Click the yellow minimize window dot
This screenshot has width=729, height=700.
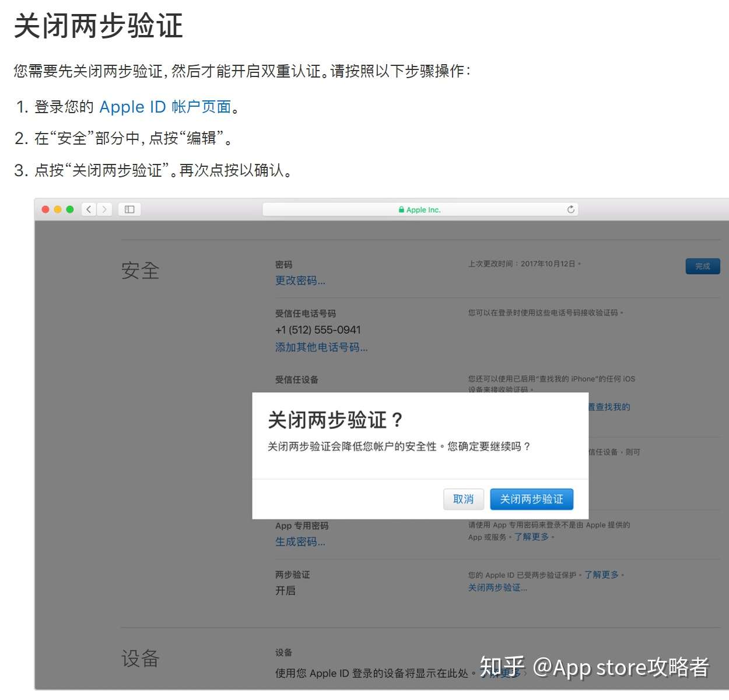pyautogui.click(x=58, y=209)
